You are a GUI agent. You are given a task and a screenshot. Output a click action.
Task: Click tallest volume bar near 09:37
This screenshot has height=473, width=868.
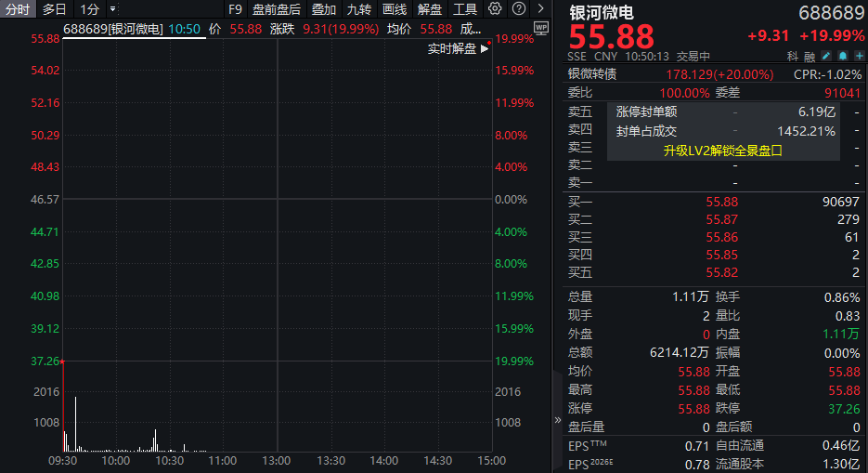click(76, 424)
